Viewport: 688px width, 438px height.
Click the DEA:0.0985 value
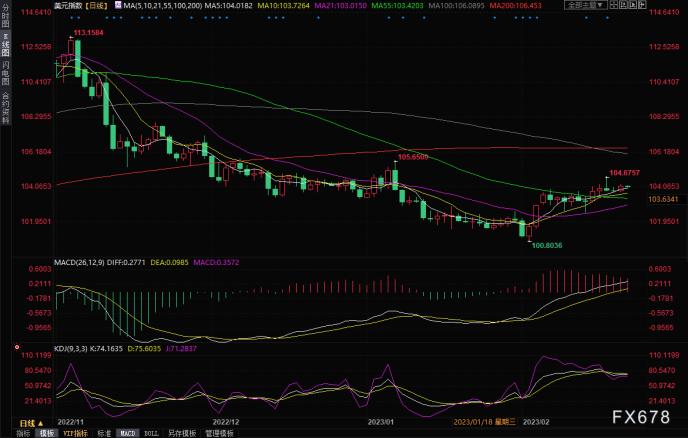(x=169, y=262)
